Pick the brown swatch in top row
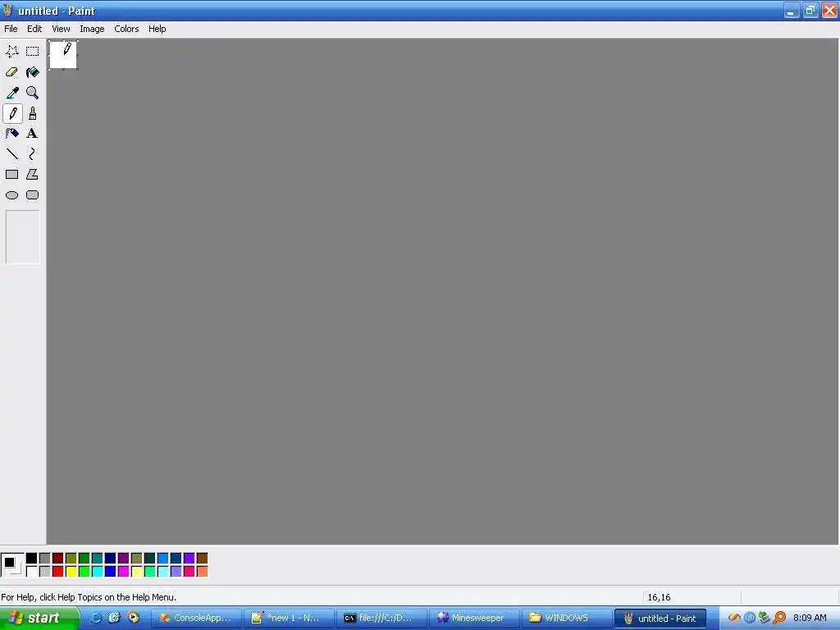 coord(203,559)
